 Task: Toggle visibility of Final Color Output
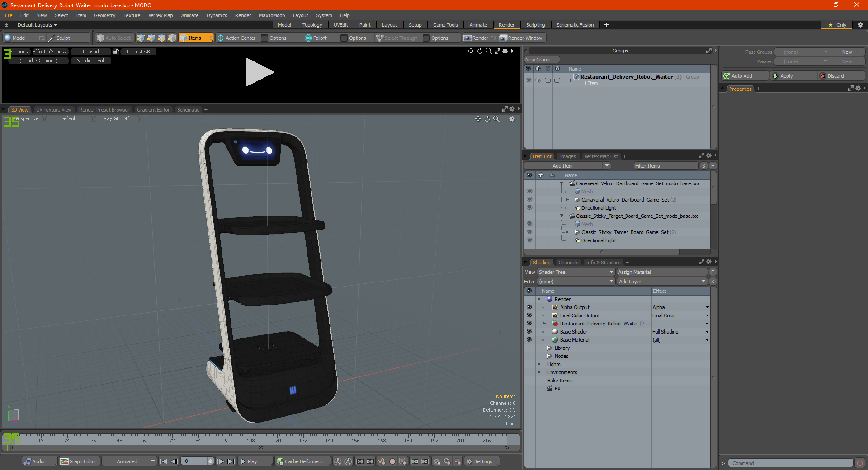click(x=529, y=315)
